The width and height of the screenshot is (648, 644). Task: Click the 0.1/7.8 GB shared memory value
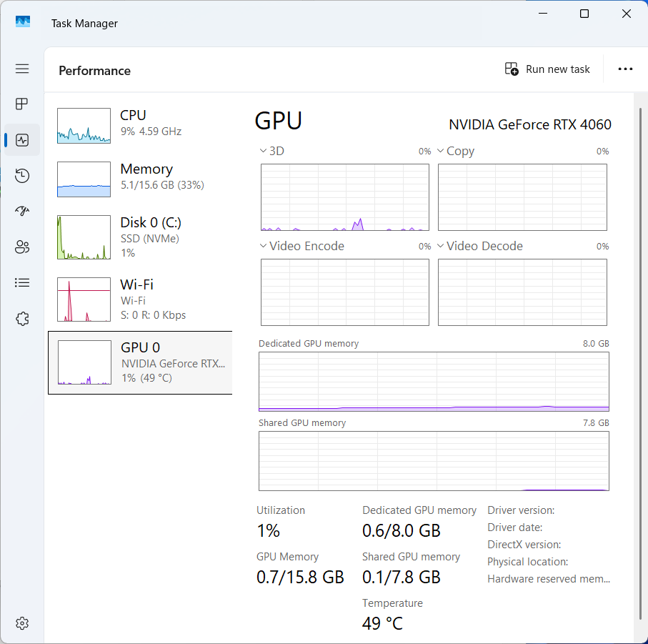click(402, 577)
